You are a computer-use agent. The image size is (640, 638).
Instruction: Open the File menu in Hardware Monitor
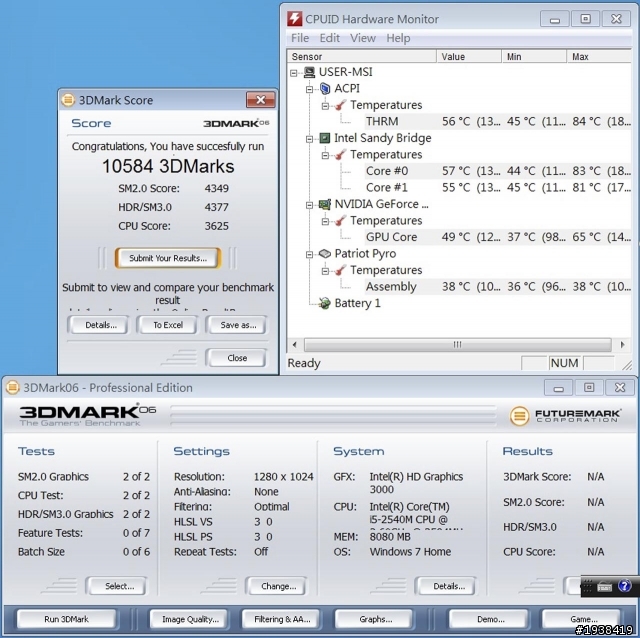click(x=300, y=38)
